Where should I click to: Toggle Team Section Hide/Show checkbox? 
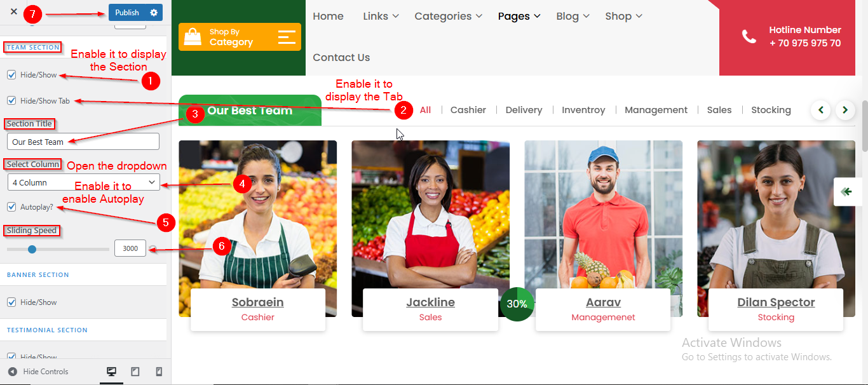coord(11,75)
